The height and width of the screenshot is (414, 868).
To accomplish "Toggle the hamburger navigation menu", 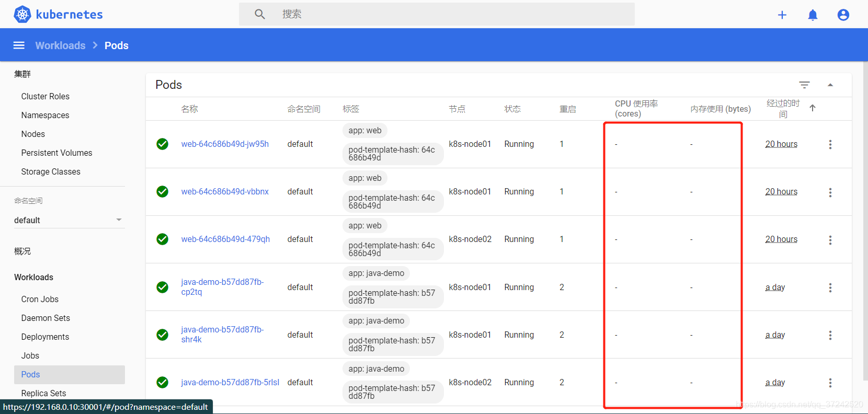I will (19, 45).
